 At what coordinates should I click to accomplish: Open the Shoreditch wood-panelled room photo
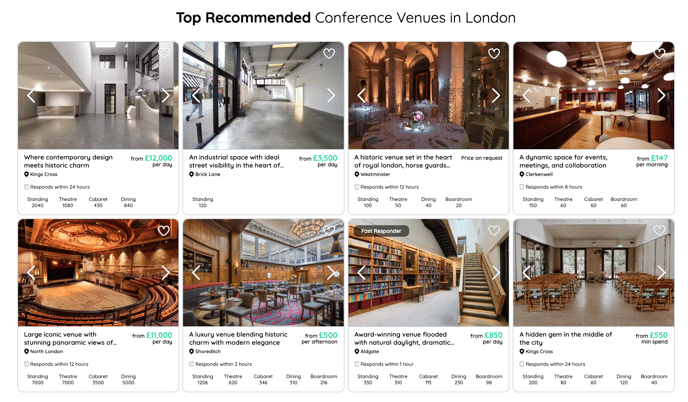(263, 273)
